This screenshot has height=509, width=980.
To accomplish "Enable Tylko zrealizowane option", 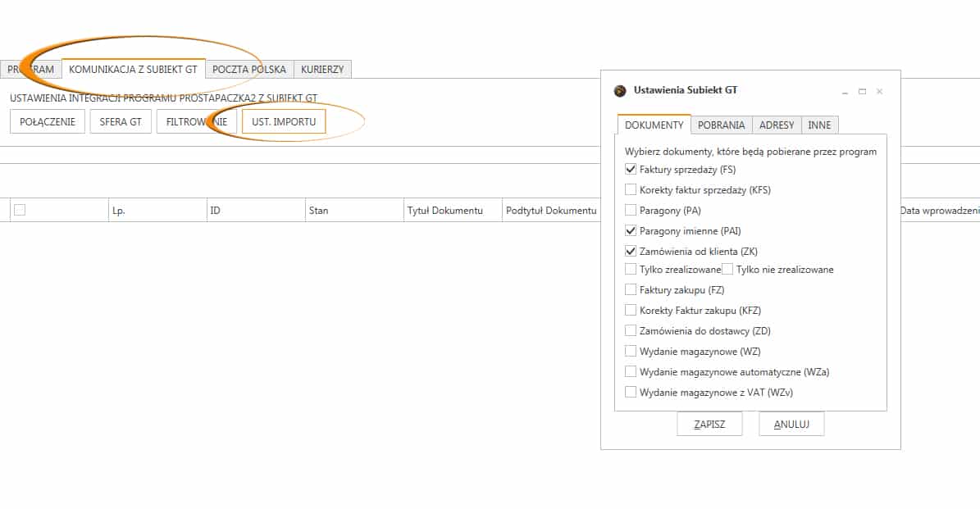I will [x=631, y=269].
